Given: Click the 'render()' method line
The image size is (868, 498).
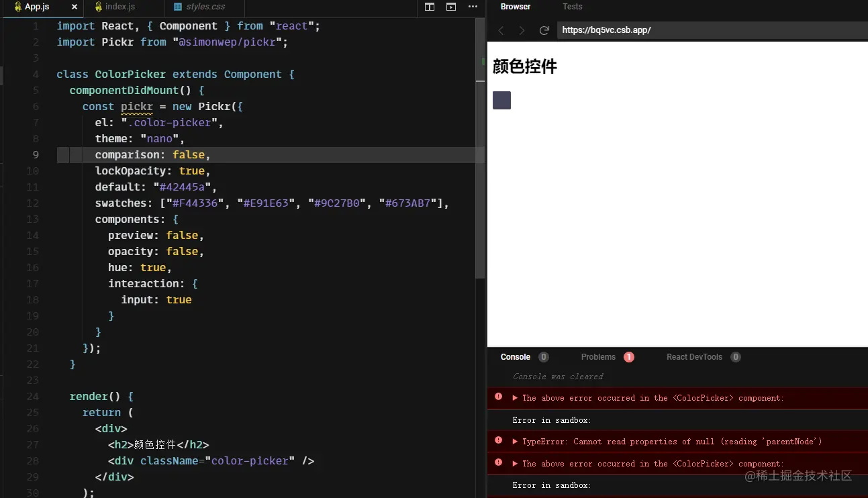Looking at the screenshot, I should (101, 397).
